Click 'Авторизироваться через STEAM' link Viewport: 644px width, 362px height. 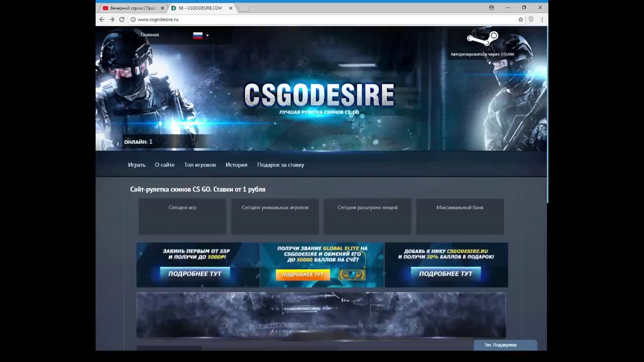tap(482, 54)
